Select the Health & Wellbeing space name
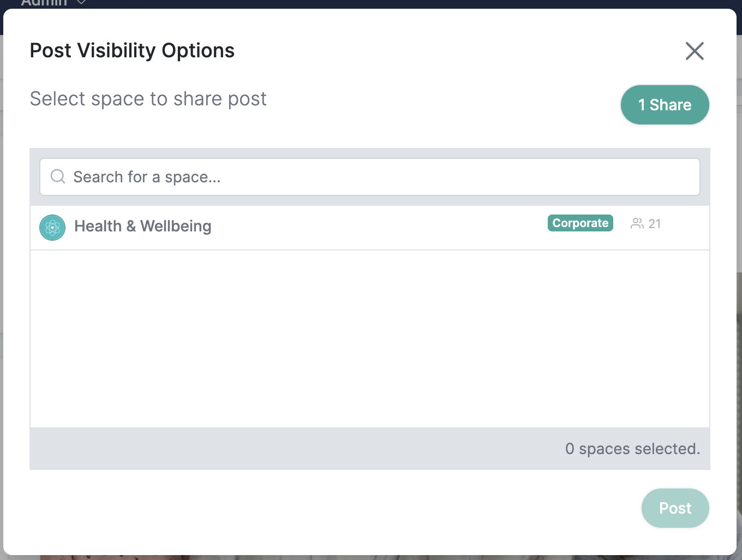742x560 pixels. (x=143, y=226)
